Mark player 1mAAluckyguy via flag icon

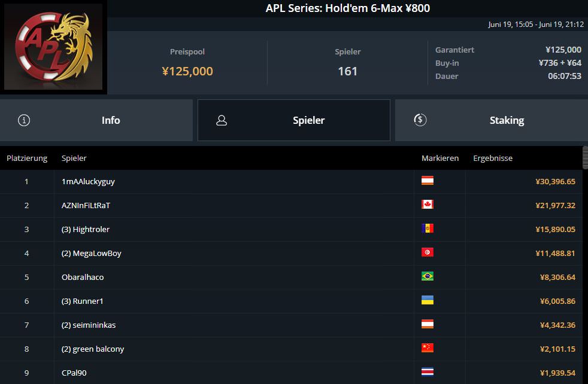(x=428, y=181)
